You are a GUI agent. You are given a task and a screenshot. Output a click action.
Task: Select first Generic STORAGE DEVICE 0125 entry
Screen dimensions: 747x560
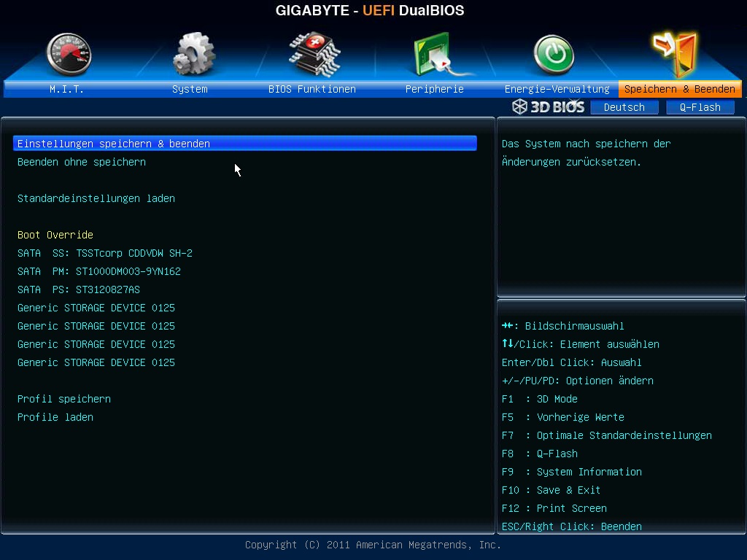[x=96, y=308]
